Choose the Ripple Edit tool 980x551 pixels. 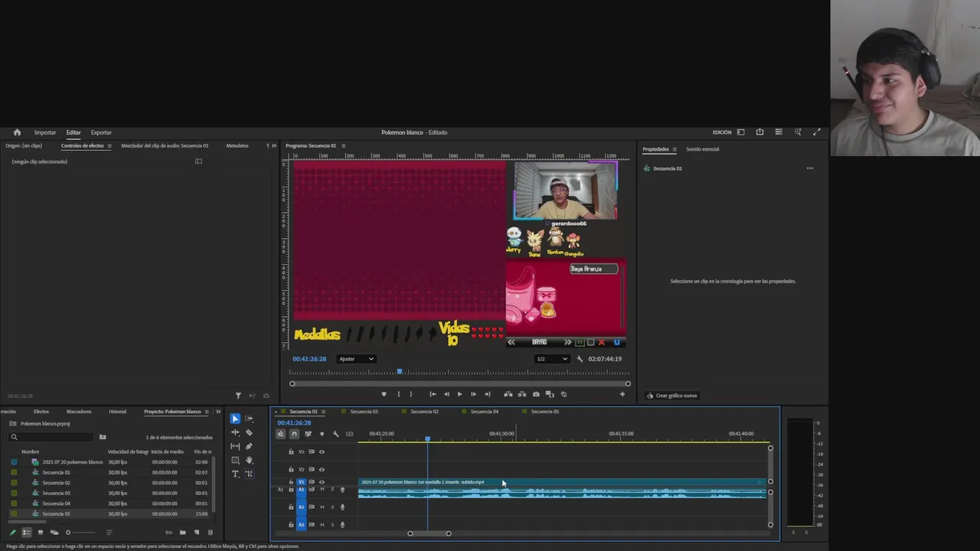(235, 432)
